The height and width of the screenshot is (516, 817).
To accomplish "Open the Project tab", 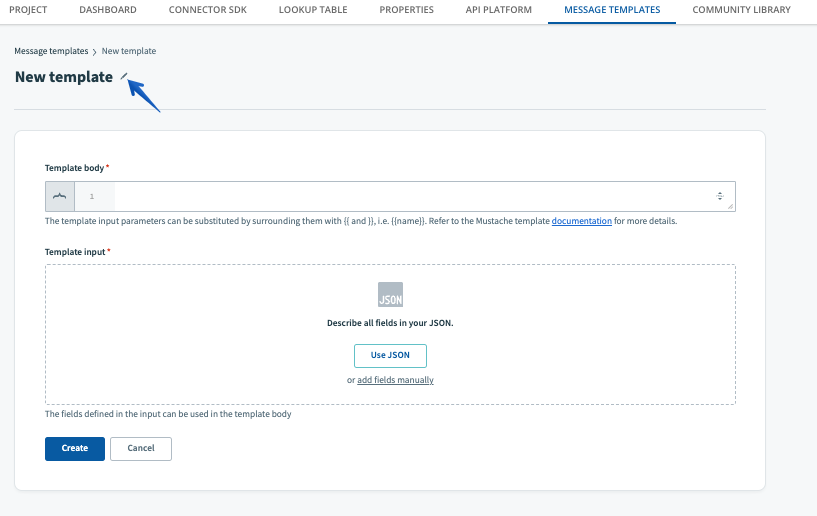I will point(28,10).
